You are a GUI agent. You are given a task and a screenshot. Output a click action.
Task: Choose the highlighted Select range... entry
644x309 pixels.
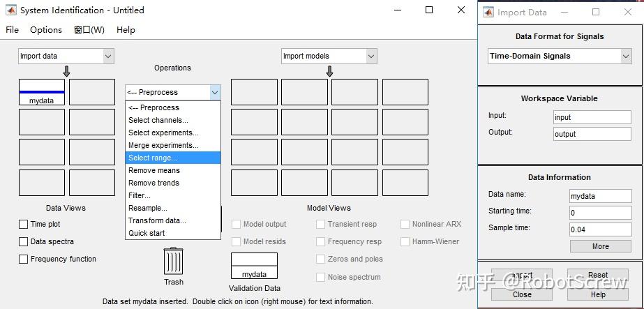[x=173, y=158]
